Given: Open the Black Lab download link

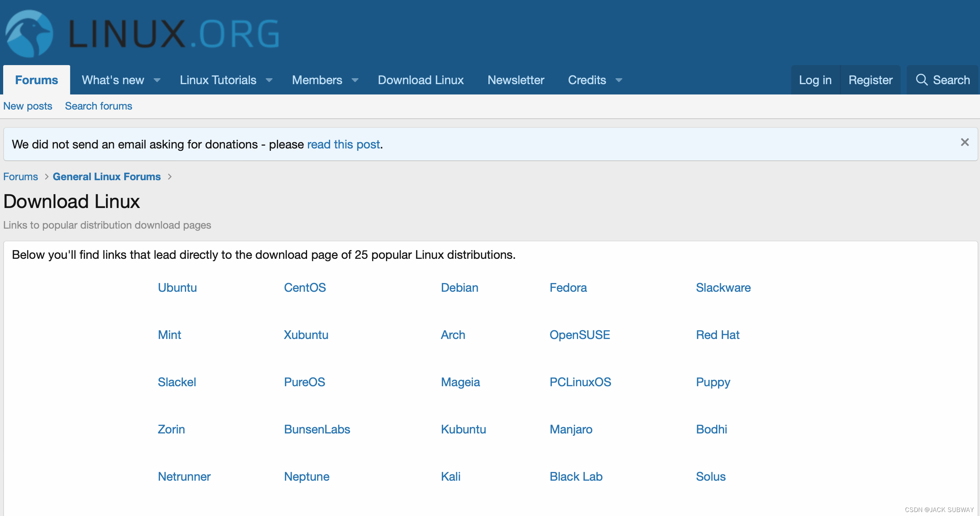Looking at the screenshot, I should [x=576, y=477].
